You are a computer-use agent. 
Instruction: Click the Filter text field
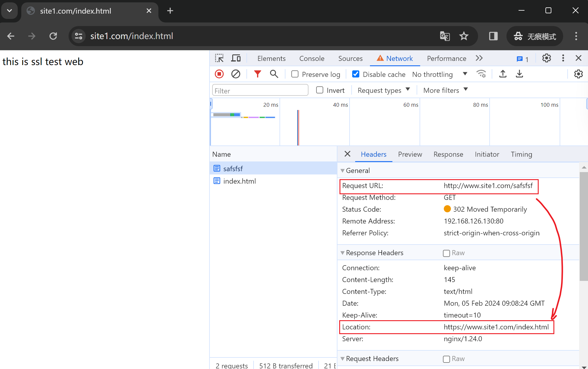click(x=260, y=90)
